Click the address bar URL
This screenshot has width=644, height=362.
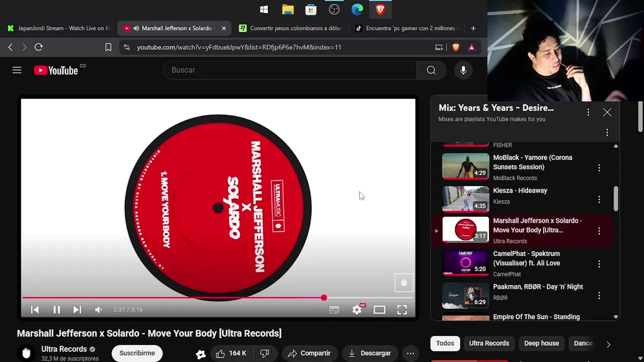click(239, 47)
